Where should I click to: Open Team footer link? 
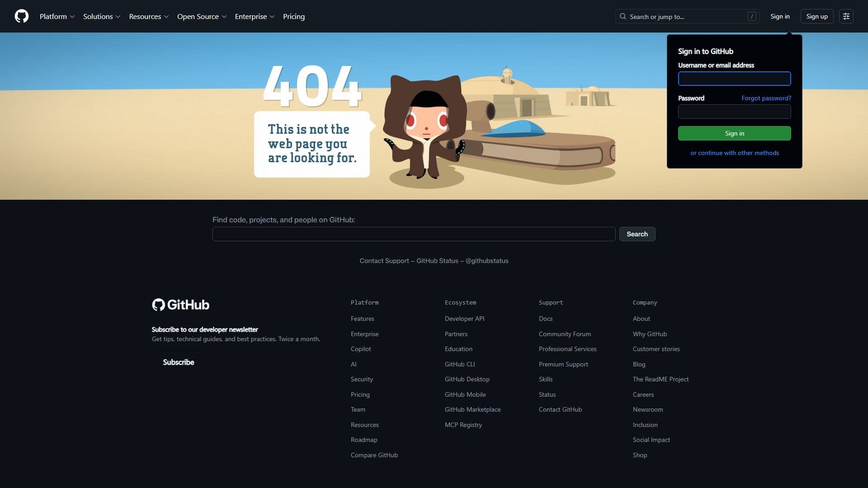[358, 409]
